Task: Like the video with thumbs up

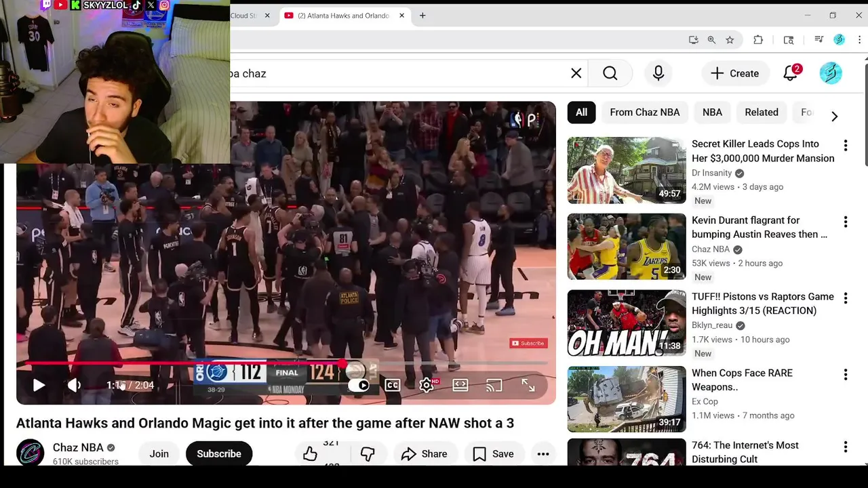Action: (x=311, y=453)
